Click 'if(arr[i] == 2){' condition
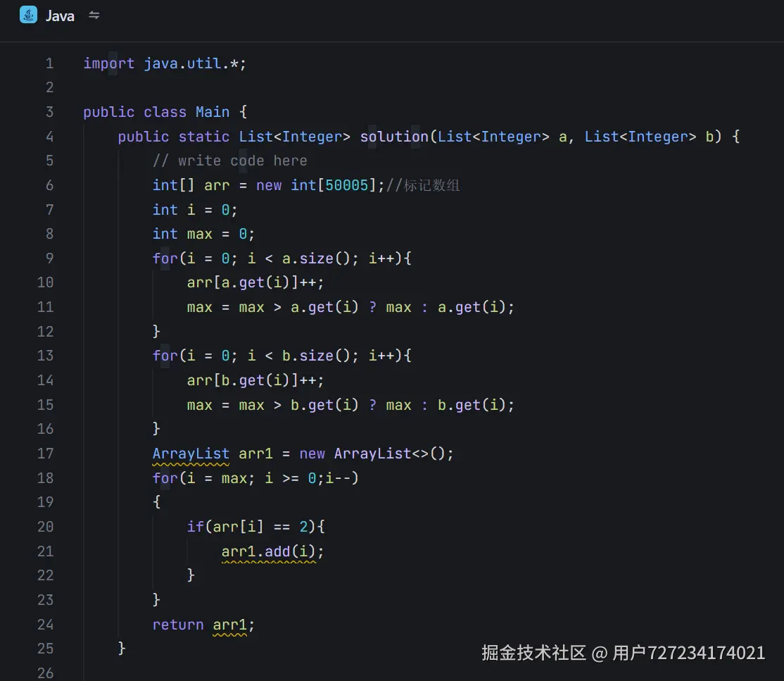The width and height of the screenshot is (784, 681). (256, 527)
